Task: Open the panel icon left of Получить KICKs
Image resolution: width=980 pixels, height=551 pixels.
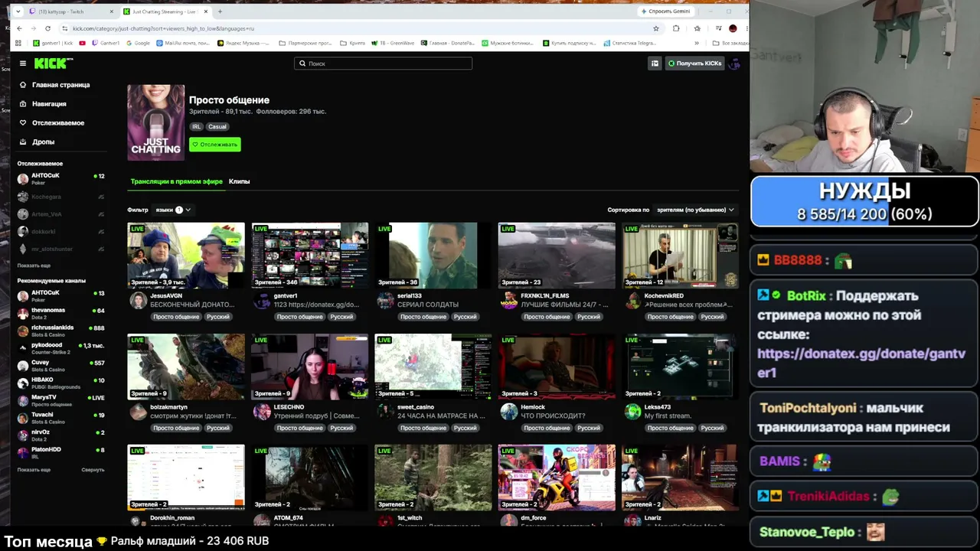Action: coord(655,64)
